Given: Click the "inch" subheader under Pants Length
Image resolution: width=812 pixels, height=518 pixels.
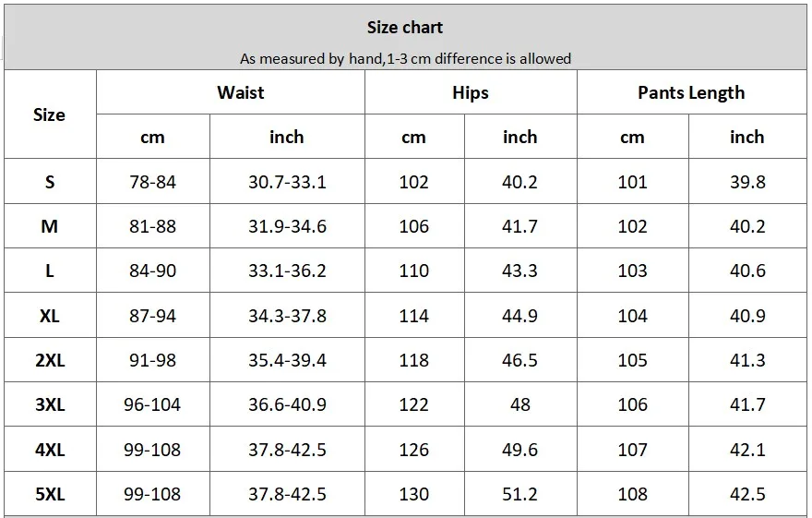Looking at the screenshot, I should point(747,137).
